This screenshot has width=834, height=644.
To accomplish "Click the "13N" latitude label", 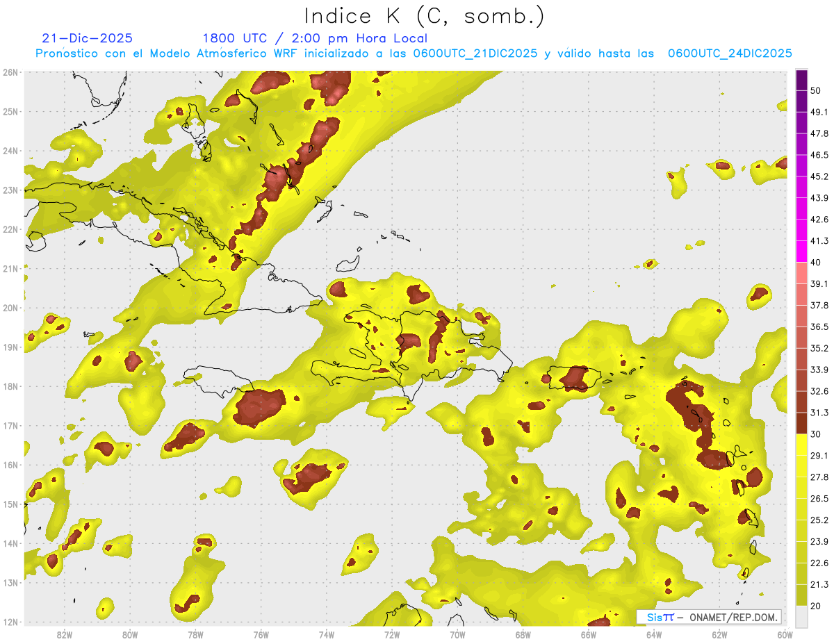I will [10, 582].
